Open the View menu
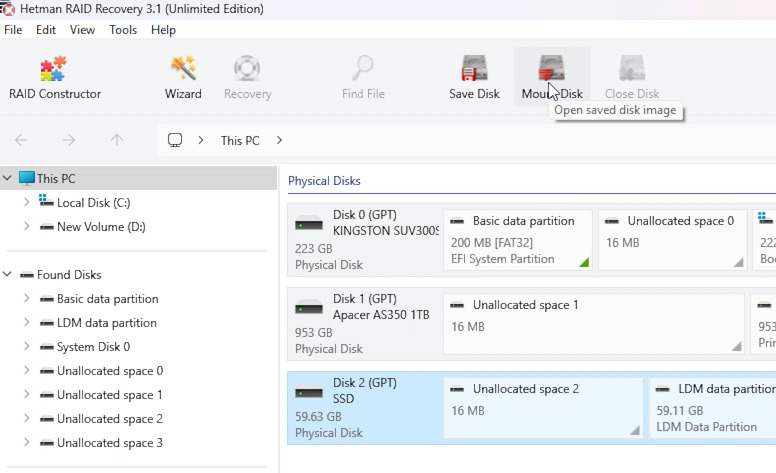 (82, 30)
